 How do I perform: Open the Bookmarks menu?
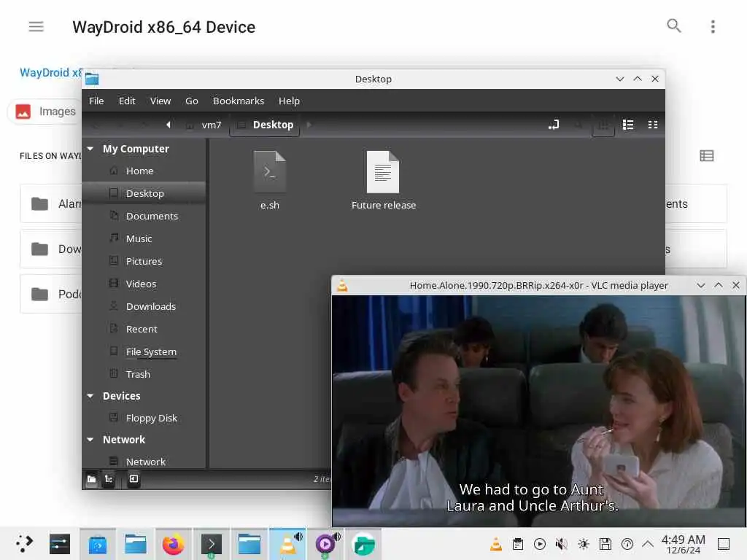(x=239, y=101)
